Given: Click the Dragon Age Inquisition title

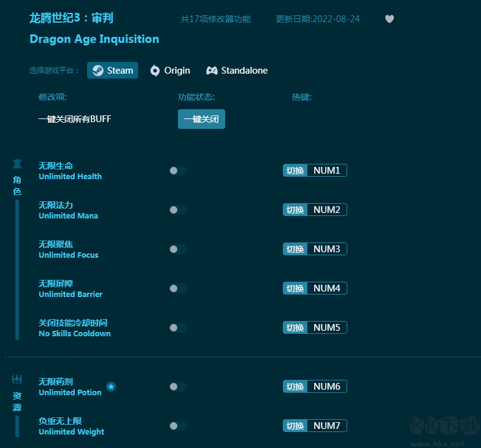Looking at the screenshot, I should point(94,39).
